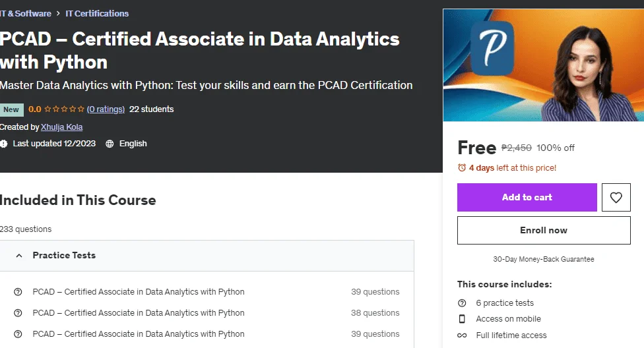
Task: Click the alarm clock icon by days left
Action: 462,167
